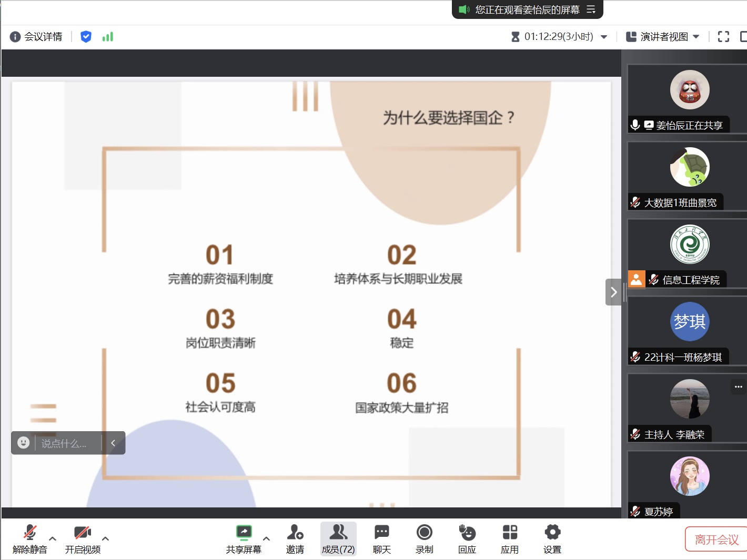
Task: Open the 聊天 chat panel
Action: [x=382, y=539]
